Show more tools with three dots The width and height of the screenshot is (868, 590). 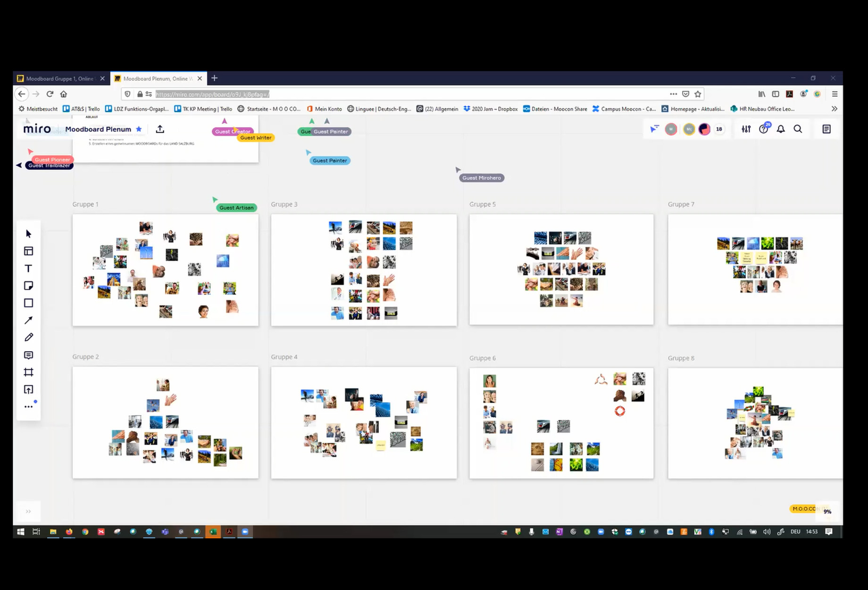coord(28,406)
